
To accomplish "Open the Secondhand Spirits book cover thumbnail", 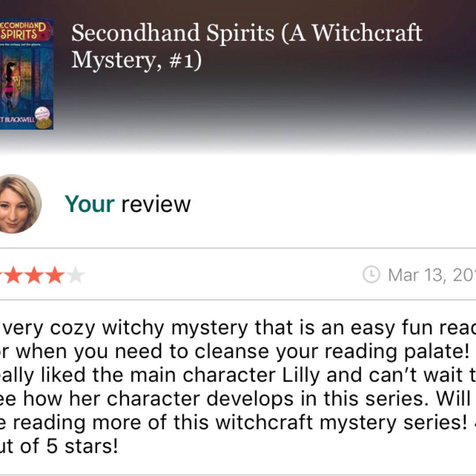I will click(26, 74).
